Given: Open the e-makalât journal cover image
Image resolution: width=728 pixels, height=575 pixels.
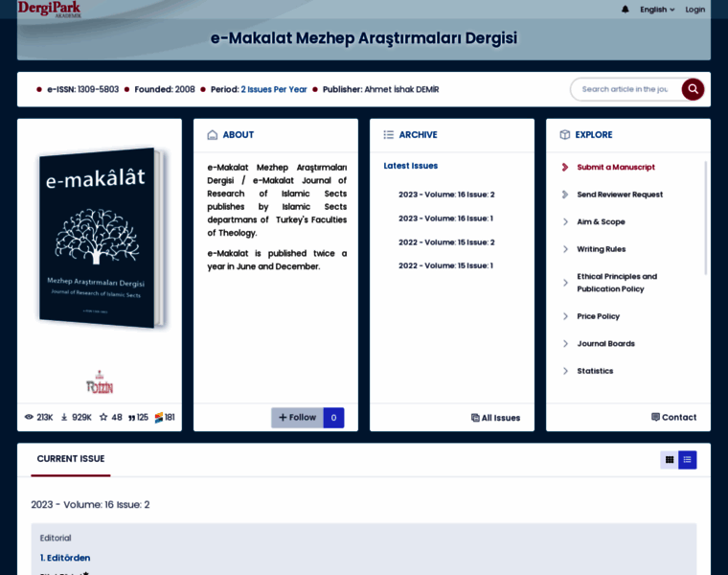Looking at the screenshot, I should click(x=100, y=237).
